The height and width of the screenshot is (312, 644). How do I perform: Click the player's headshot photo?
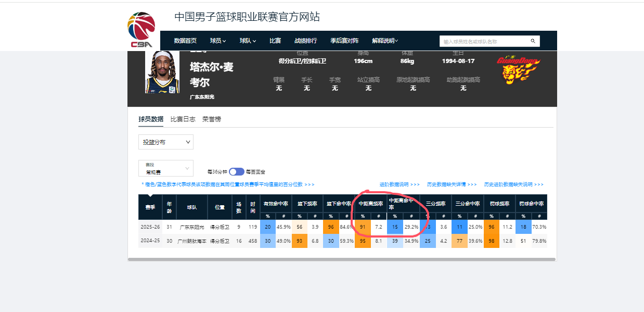pos(162,72)
